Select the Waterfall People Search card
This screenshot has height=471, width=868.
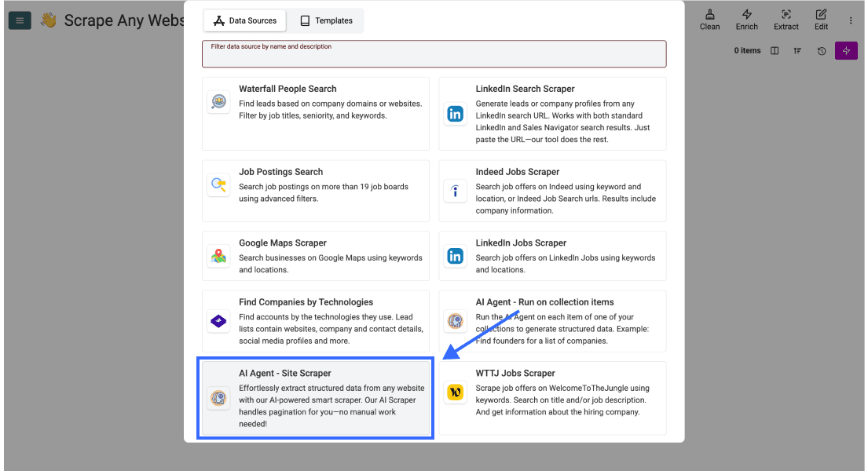(x=316, y=114)
